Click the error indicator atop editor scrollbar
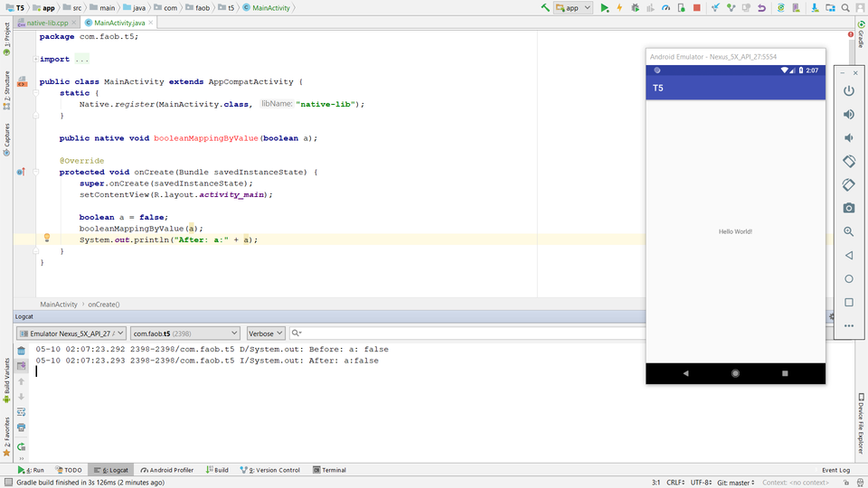Image resolution: width=868 pixels, height=488 pixels. click(850, 34)
